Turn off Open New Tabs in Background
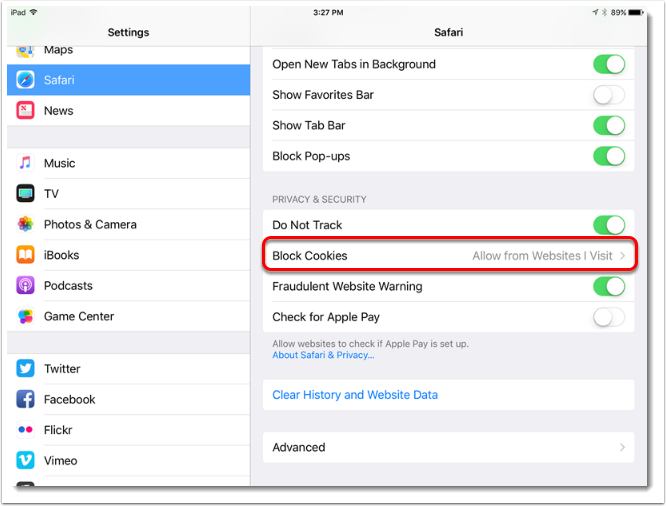666x506 pixels. (x=609, y=64)
